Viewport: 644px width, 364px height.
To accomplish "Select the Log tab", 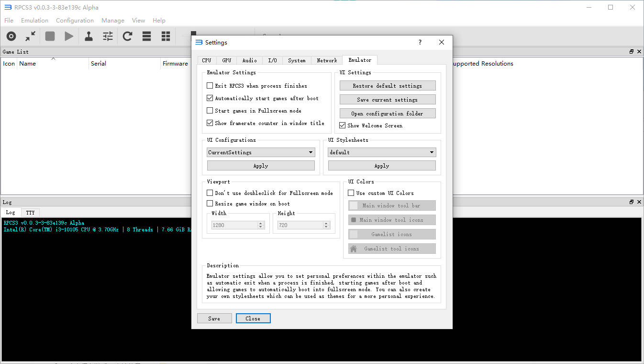I will coord(11,212).
